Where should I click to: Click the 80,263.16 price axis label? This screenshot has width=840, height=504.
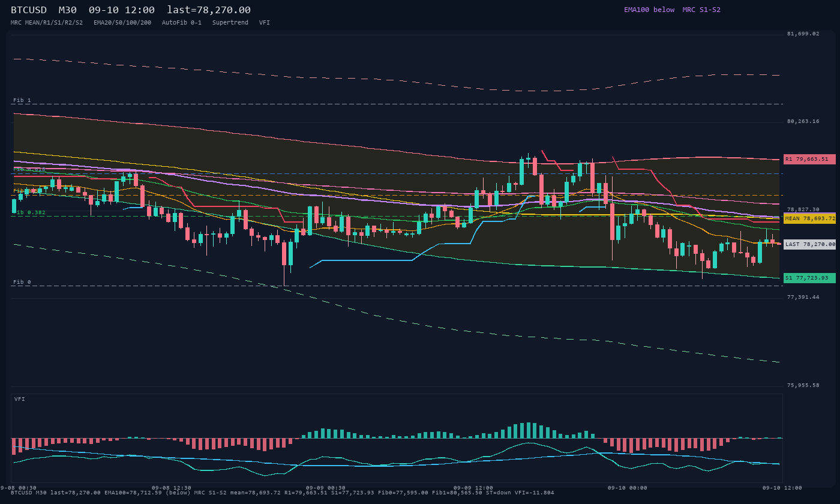(x=803, y=121)
